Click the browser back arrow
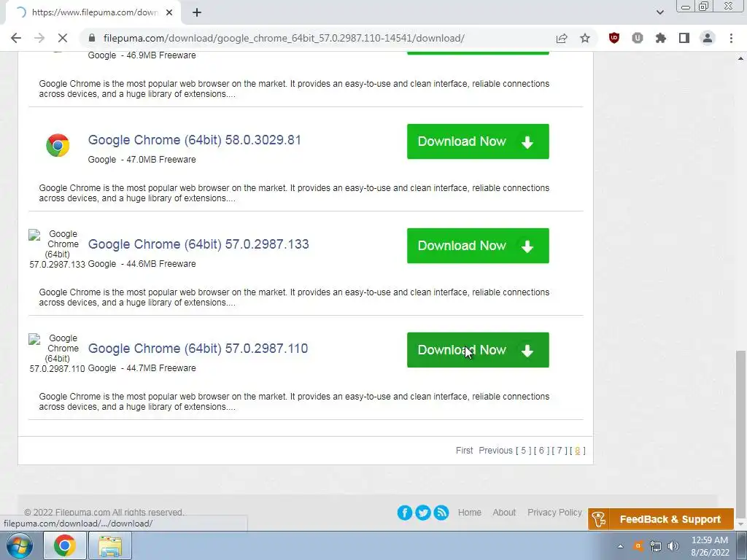747x560 pixels. click(16, 38)
